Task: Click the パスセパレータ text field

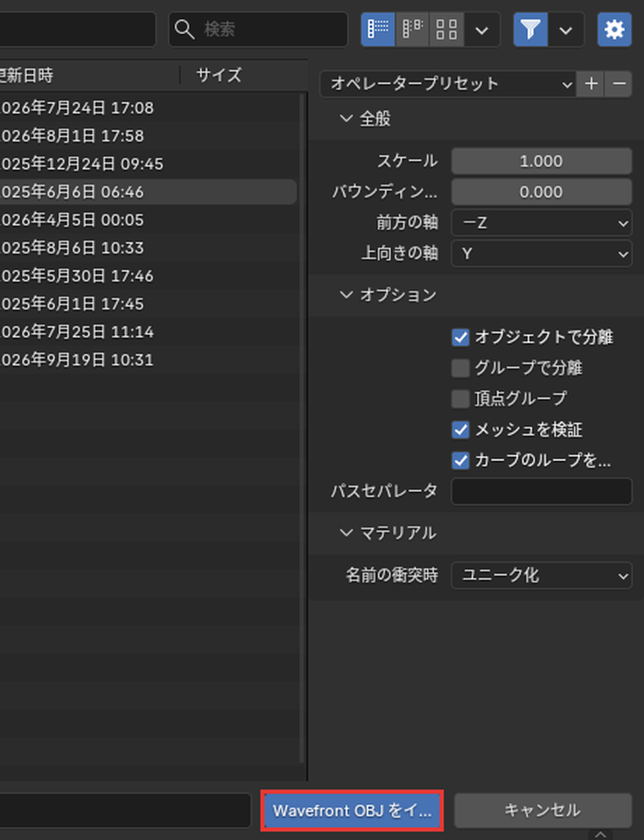Action: coord(541,491)
